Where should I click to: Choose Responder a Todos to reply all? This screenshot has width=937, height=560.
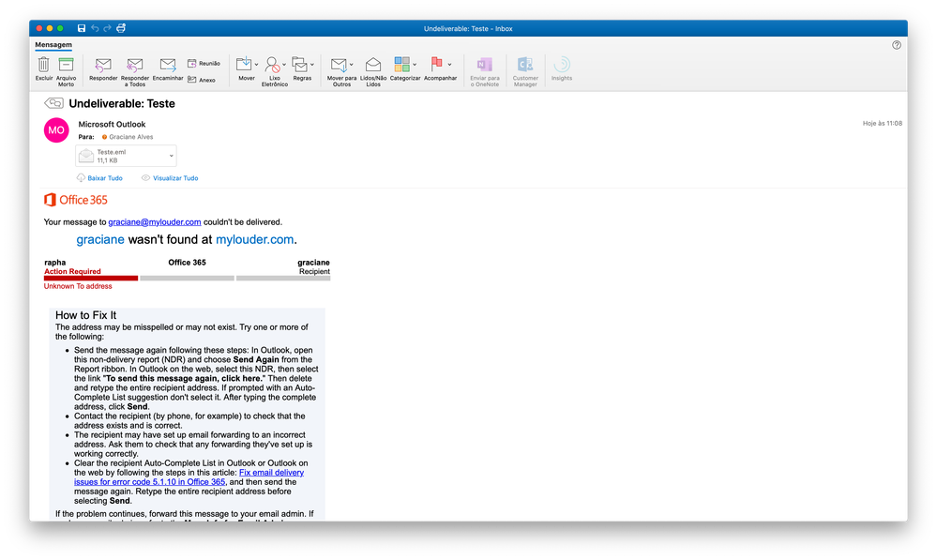click(x=135, y=71)
